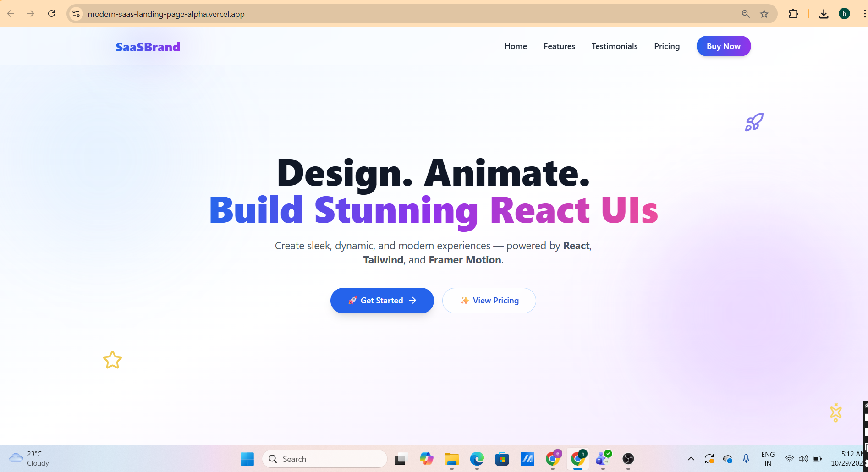The width and height of the screenshot is (868, 472).
Task: Navigate back using the back arrow
Action: 10,13
